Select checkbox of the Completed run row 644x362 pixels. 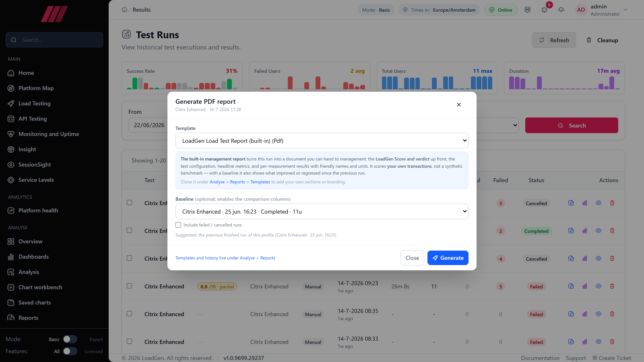[x=129, y=230]
